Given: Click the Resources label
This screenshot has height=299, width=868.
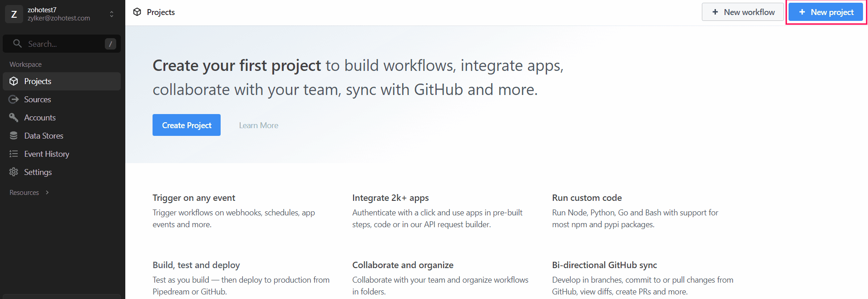Looking at the screenshot, I should point(24,193).
